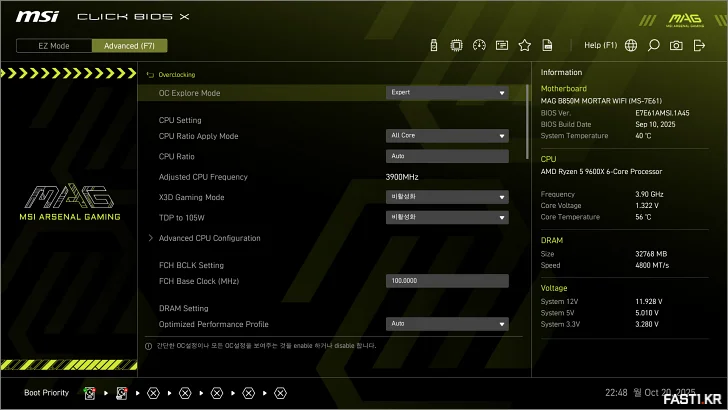The image size is (728, 410).
Task: Click the FCH BCLK Setting heading
Action: coord(191,265)
